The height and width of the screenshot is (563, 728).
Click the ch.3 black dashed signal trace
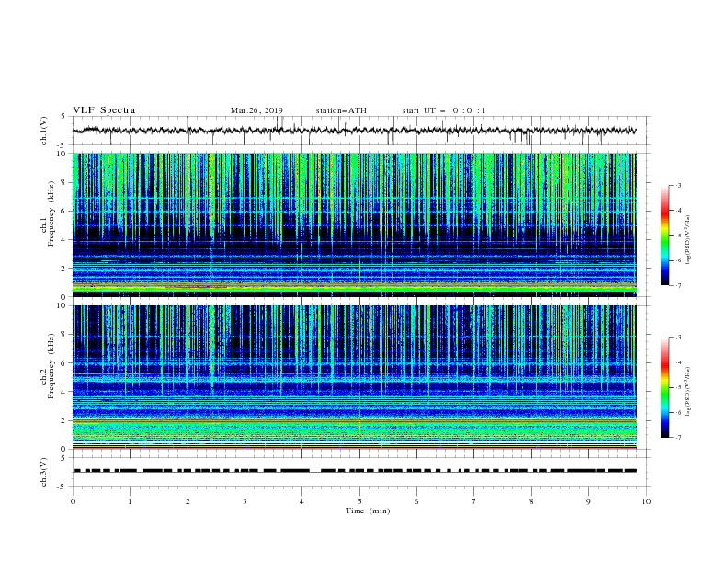pos(354,471)
